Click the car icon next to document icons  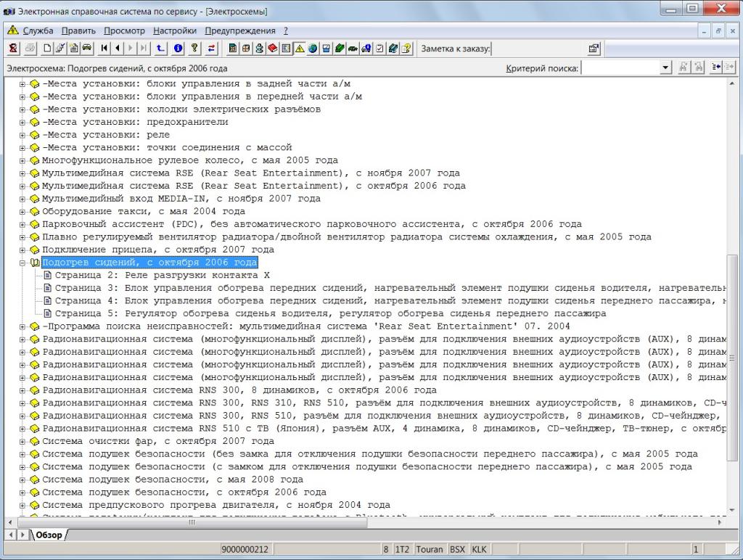(x=87, y=49)
